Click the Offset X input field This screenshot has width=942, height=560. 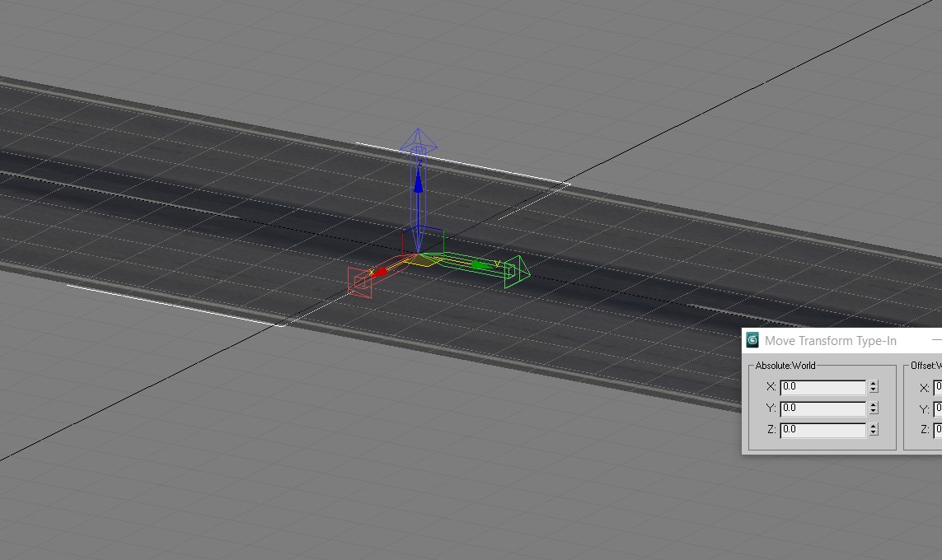[x=937, y=388]
